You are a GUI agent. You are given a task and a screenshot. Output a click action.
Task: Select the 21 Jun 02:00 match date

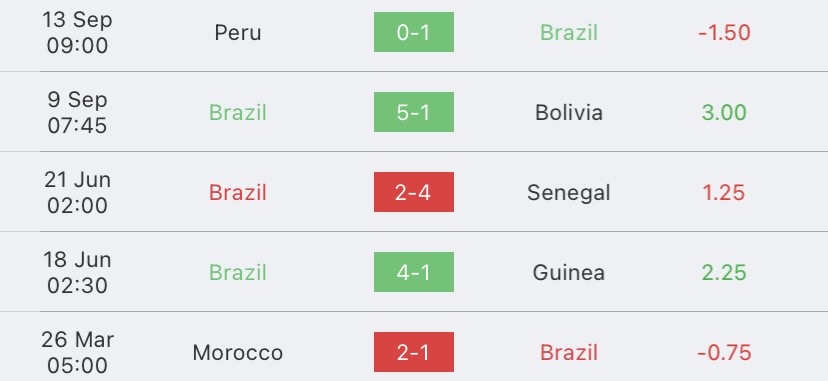[x=78, y=192]
